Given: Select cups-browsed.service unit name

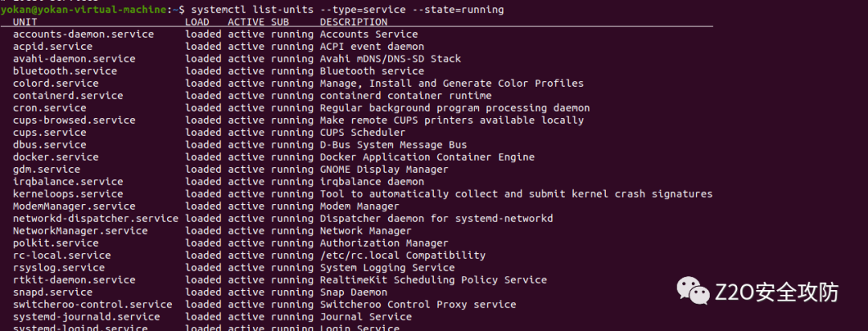Looking at the screenshot, I should pyautogui.click(x=74, y=121).
